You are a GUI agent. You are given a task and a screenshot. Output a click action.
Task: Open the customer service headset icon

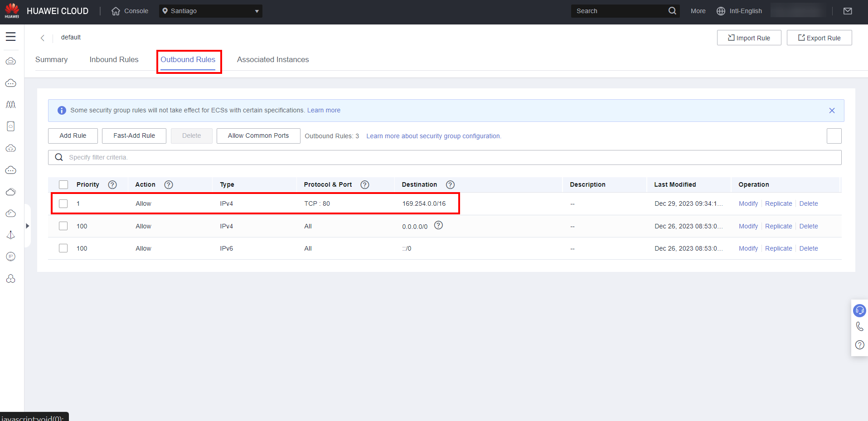click(x=859, y=310)
